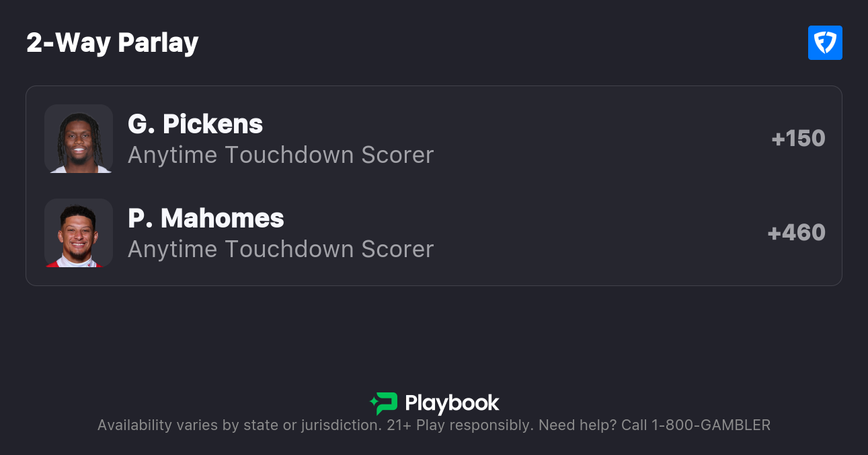Click the word 'jurisdiction' in the disclaimer
The height and width of the screenshot is (455, 868).
pos(342,425)
